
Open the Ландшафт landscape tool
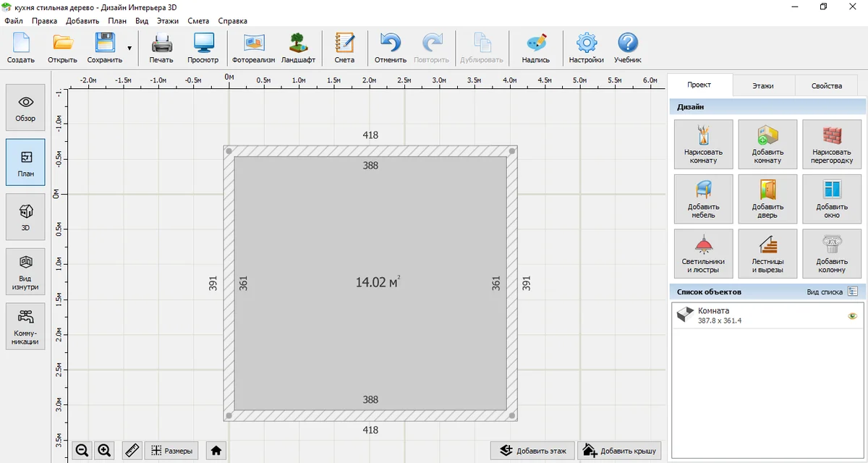coord(298,48)
